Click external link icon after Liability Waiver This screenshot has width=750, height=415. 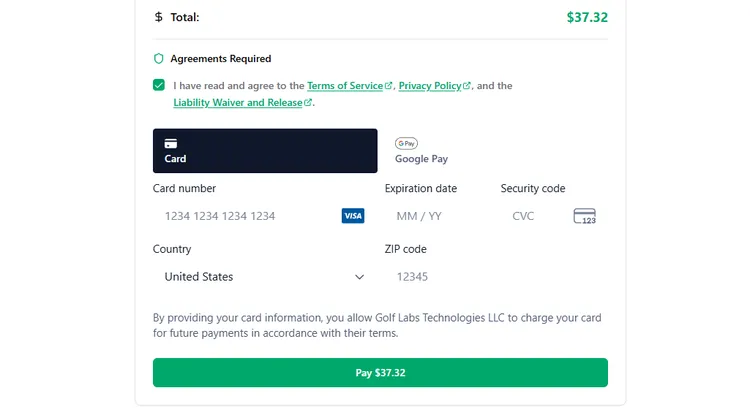click(x=308, y=103)
